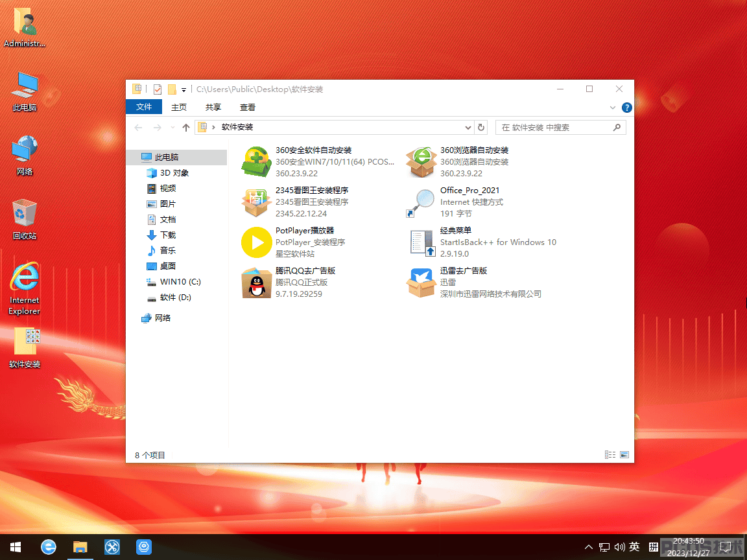
Task: Switch to details view layout
Action: point(610,455)
